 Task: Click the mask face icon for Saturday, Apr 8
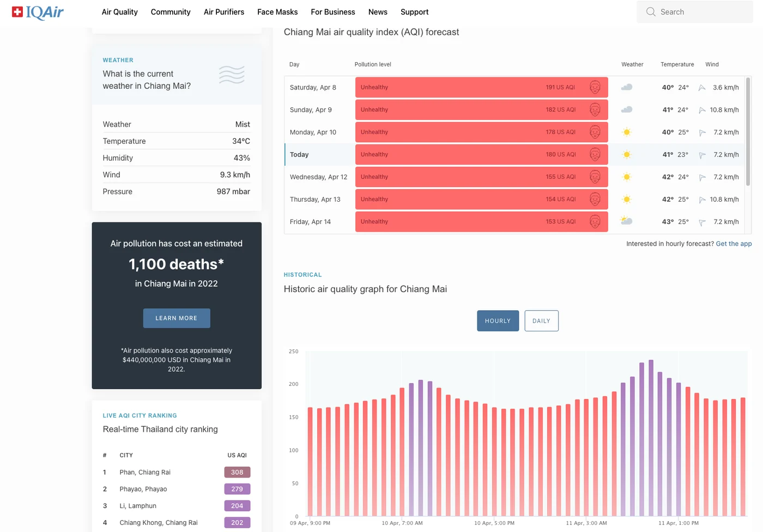click(x=595, y=87)
